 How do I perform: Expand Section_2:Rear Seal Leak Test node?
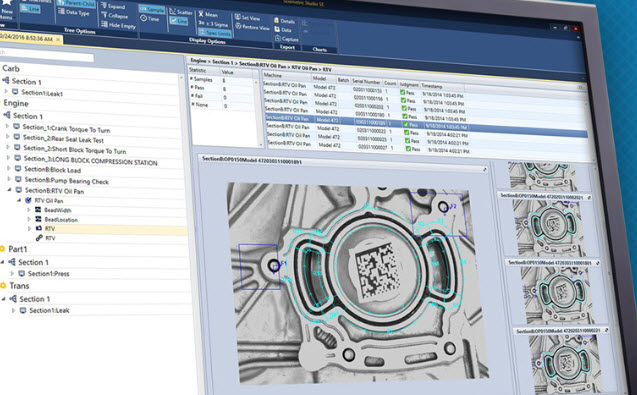click(x=7, y=137)
